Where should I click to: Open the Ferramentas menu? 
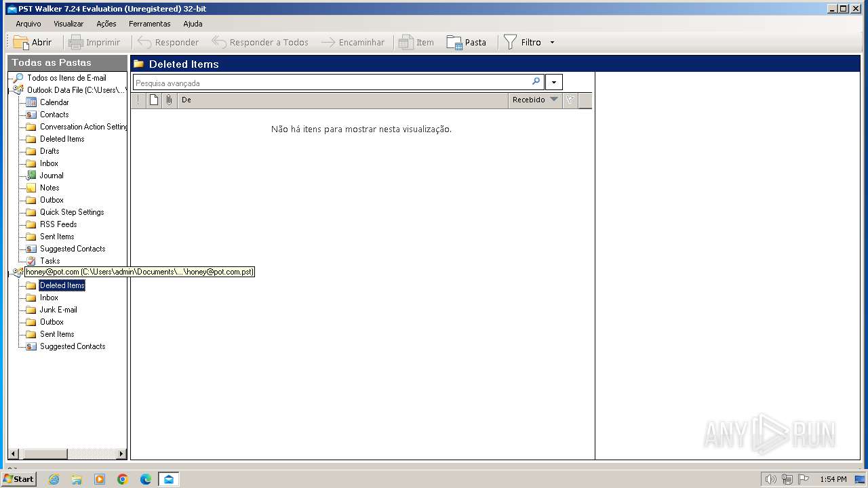click(x=150, y=24)
